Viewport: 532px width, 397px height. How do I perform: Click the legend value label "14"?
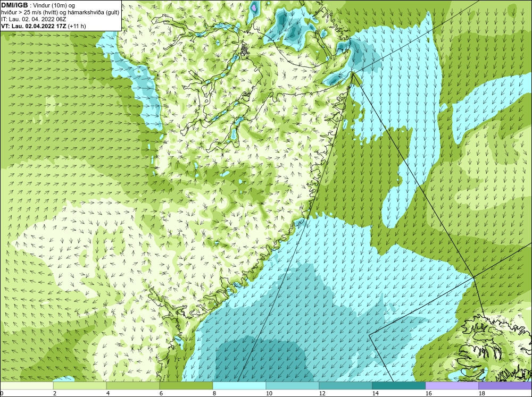[x=376, y=393]
